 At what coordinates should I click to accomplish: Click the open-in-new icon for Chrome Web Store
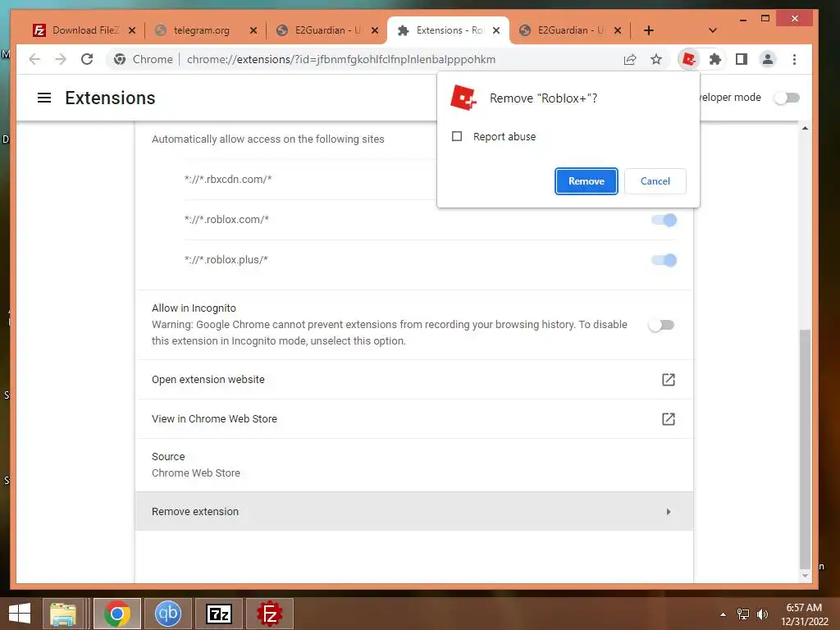(668, 419)
